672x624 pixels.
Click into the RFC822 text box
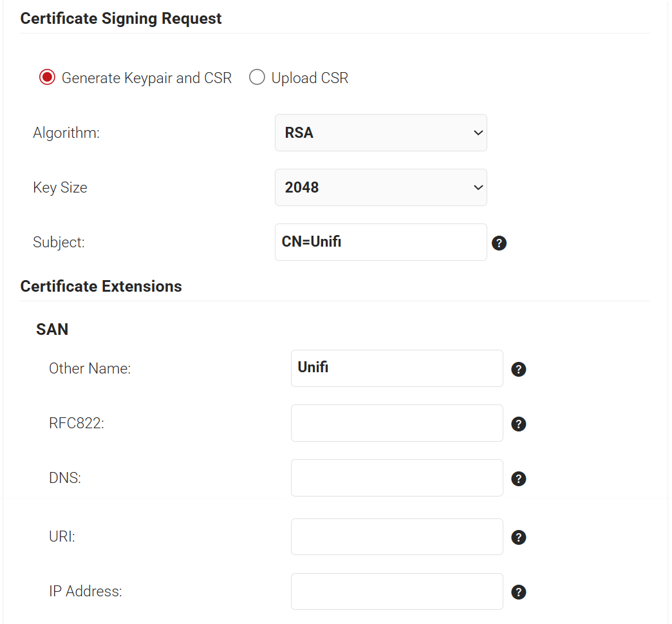point(397,423)
